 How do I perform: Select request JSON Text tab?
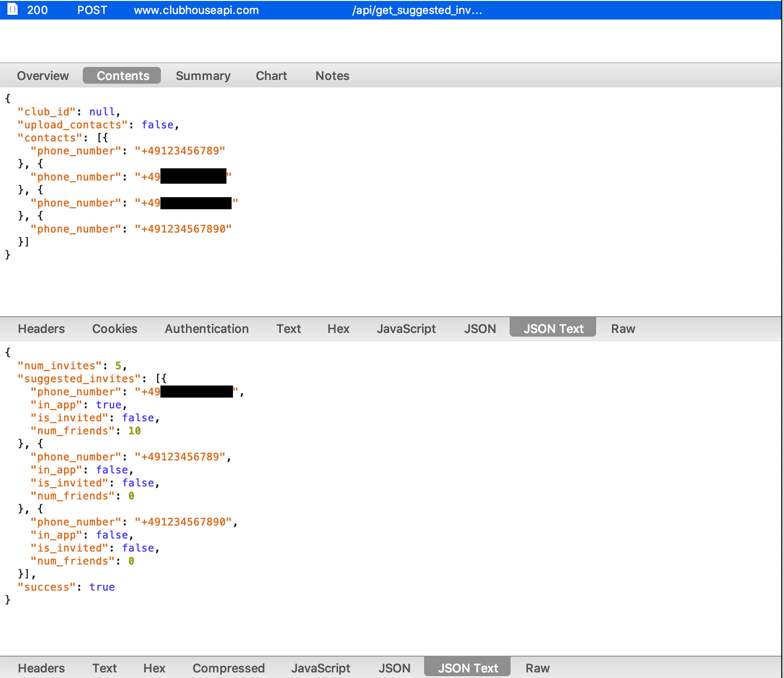pos(553,328)
